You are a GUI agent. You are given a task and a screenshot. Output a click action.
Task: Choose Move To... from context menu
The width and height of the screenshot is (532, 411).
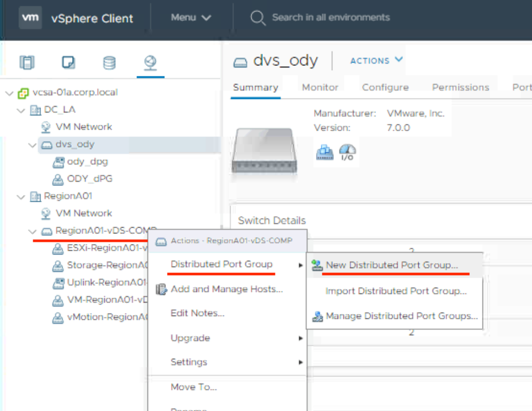click(x=228, y=387)
